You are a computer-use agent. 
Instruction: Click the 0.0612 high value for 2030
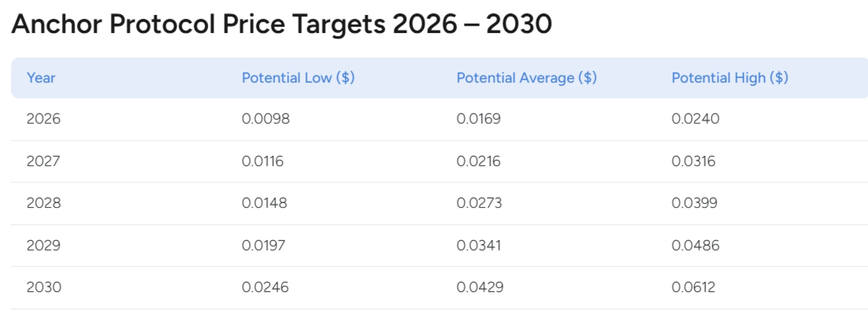(x=693, y=287)
